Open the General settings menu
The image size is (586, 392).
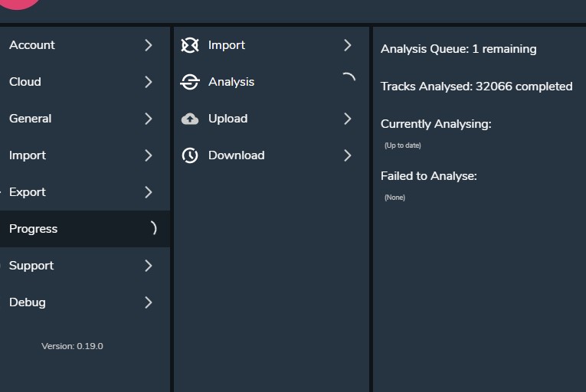pyautogui.click(x=31, y=119)
